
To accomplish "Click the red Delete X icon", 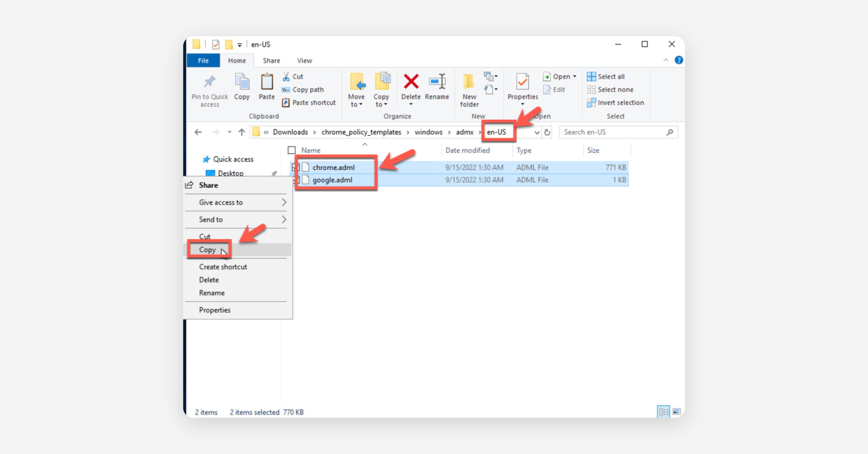I will point(411,82).
